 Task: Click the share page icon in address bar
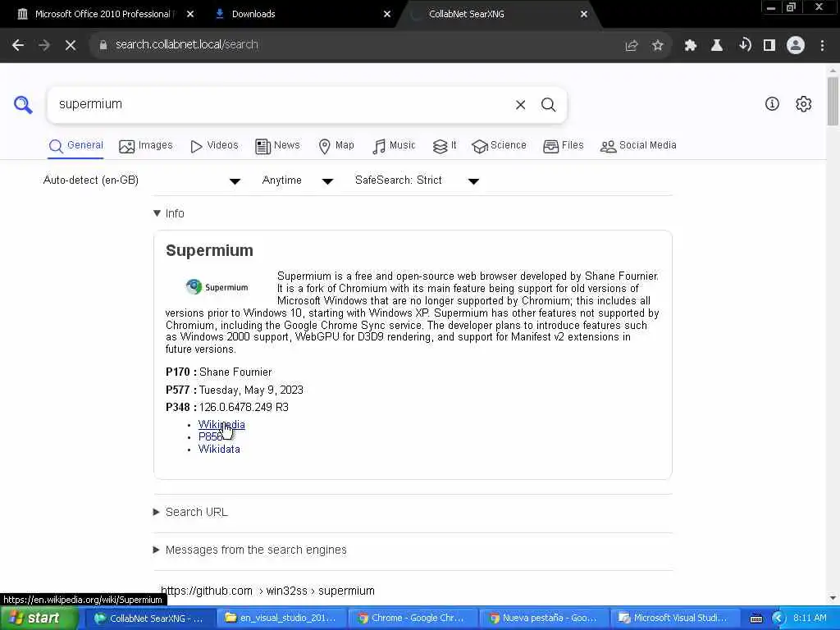point(632,46)
